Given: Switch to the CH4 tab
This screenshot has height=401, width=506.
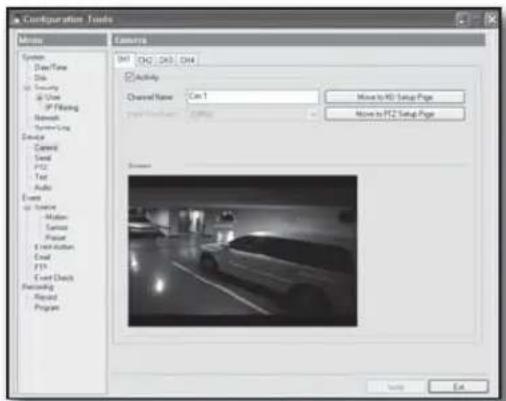Looking at the screenshot, I should [x=187, y=60].
